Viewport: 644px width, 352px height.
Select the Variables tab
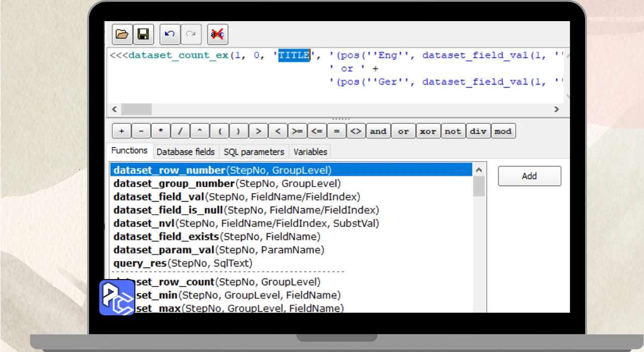310,151
